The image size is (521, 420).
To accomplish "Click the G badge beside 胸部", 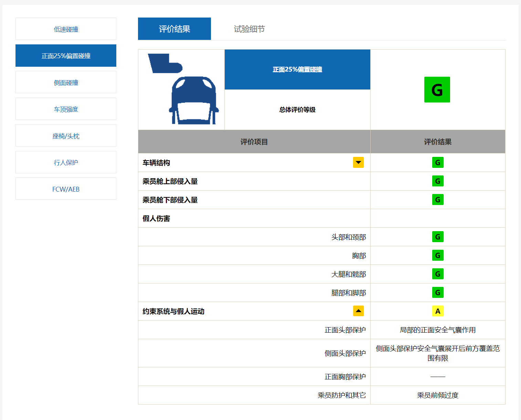I will (438, 255).
